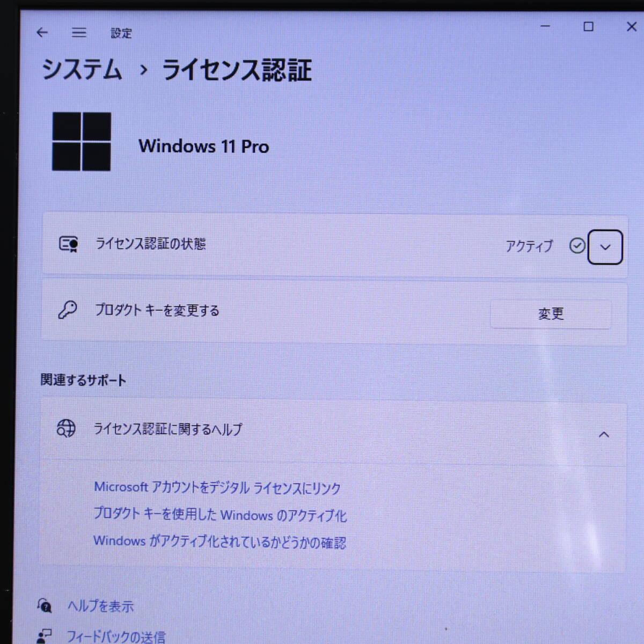This screenshot has width=644, height=644.
Task: Click the 変更 button
Action: click(551, 314)
